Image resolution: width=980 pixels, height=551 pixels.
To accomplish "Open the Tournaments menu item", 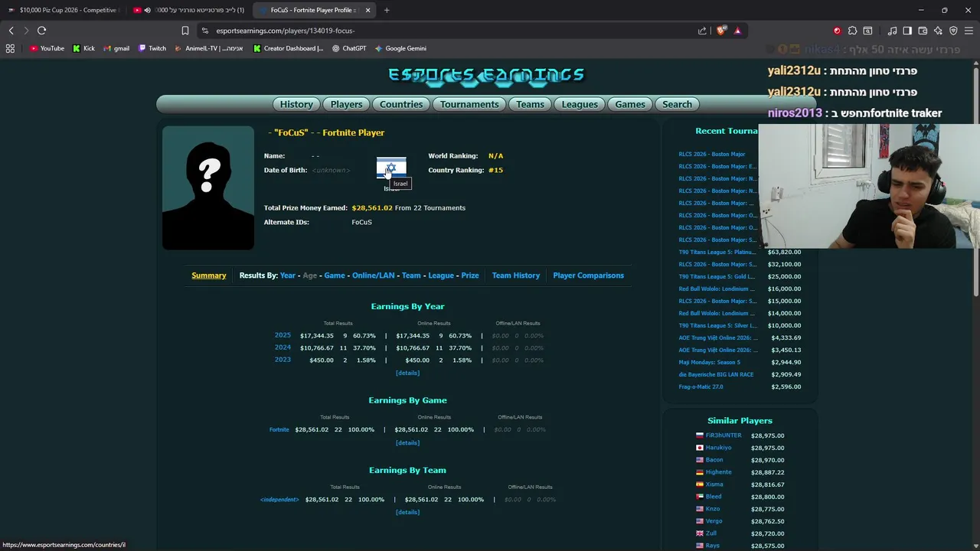I will coord(469,104).
